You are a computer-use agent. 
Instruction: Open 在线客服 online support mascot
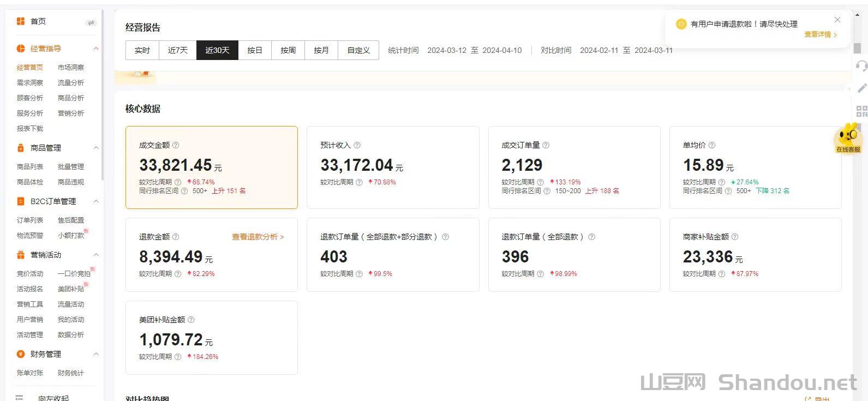[848, 138]
